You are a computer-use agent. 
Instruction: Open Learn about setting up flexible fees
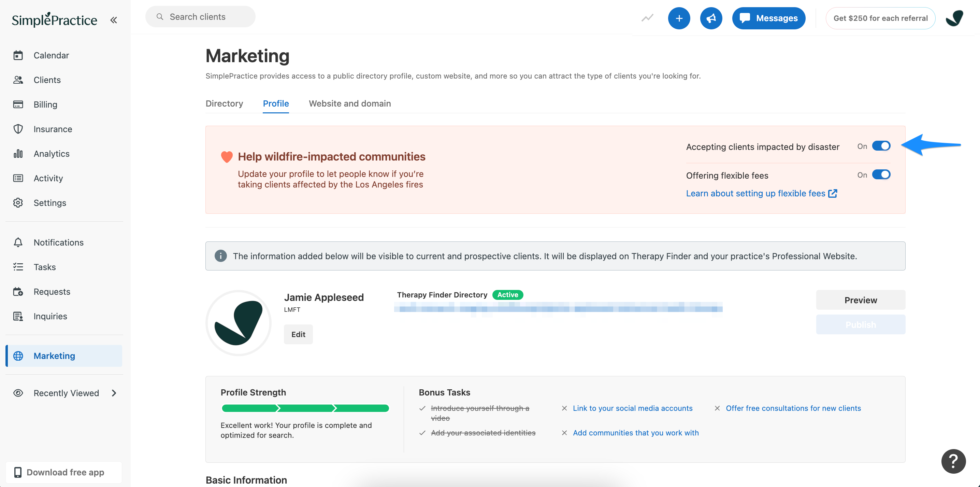(x=755, y=193)
